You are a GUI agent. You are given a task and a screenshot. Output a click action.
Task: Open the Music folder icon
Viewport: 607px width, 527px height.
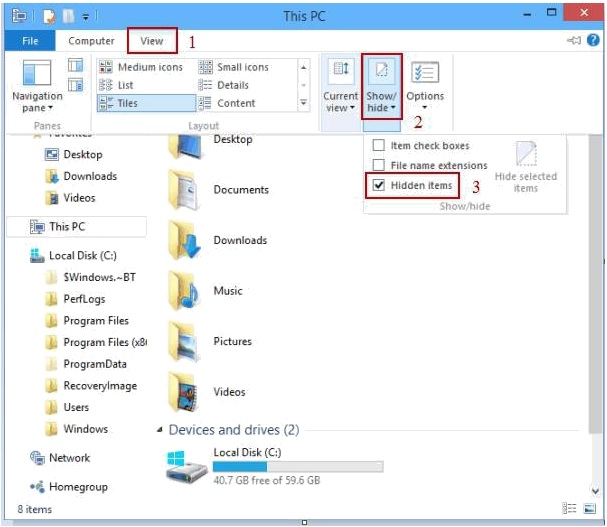(187, 291)
